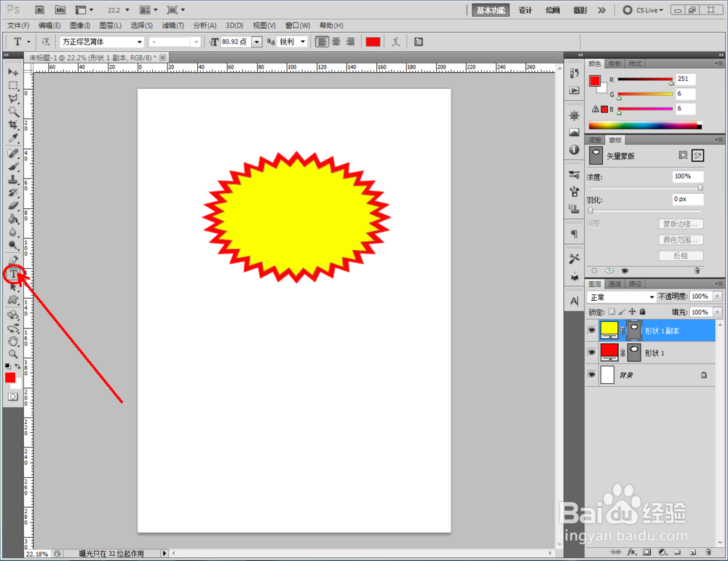Select the Clone Stamp tool
The width and height of the screenshot is (728, 561).
pyautogui.click(x=13, y=179)
